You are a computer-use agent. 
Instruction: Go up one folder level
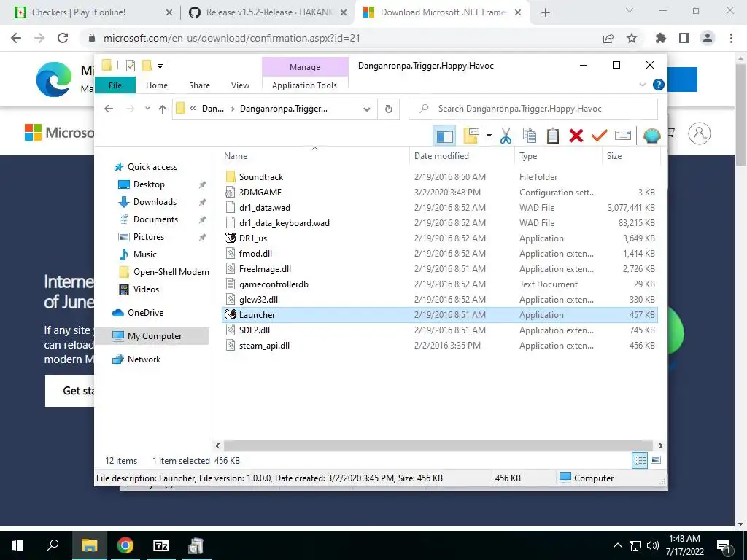point(163,109)
